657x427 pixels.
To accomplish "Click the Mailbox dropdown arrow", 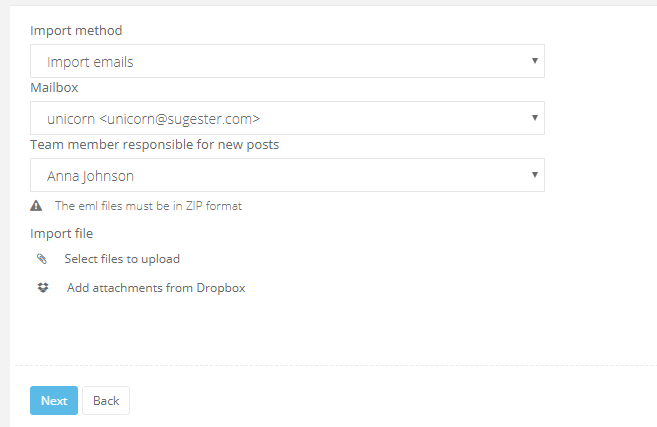I will 536,118.
